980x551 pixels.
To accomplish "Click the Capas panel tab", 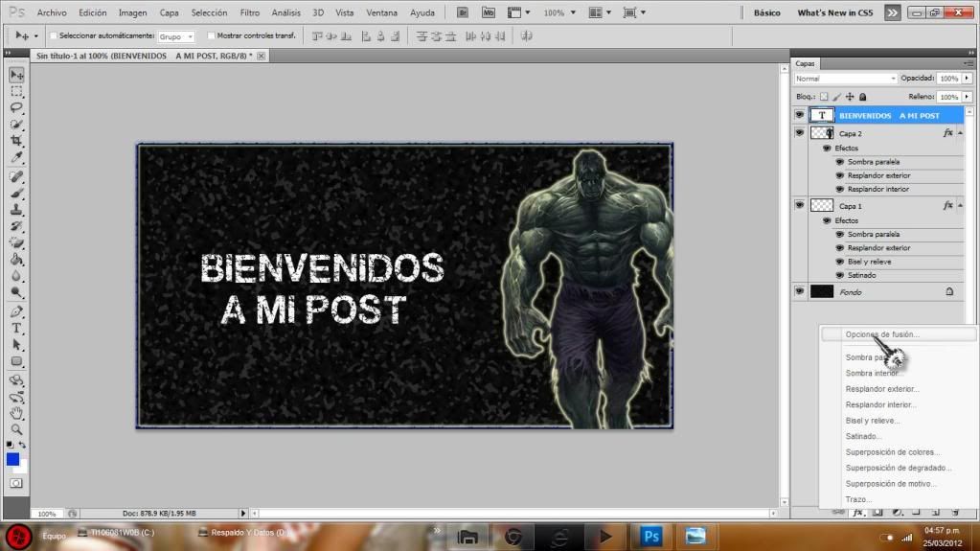I will click(x=805, y=64).
